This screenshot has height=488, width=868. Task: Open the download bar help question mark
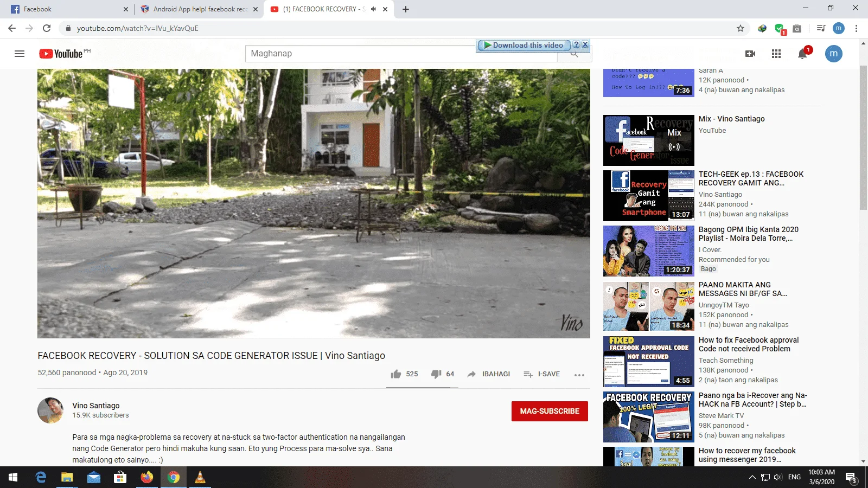click(x=576, y=45)
